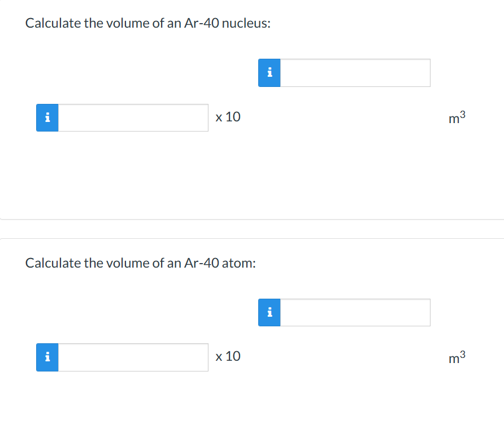Select the Ar-40 nucleus question text

[x=147, y=23]
